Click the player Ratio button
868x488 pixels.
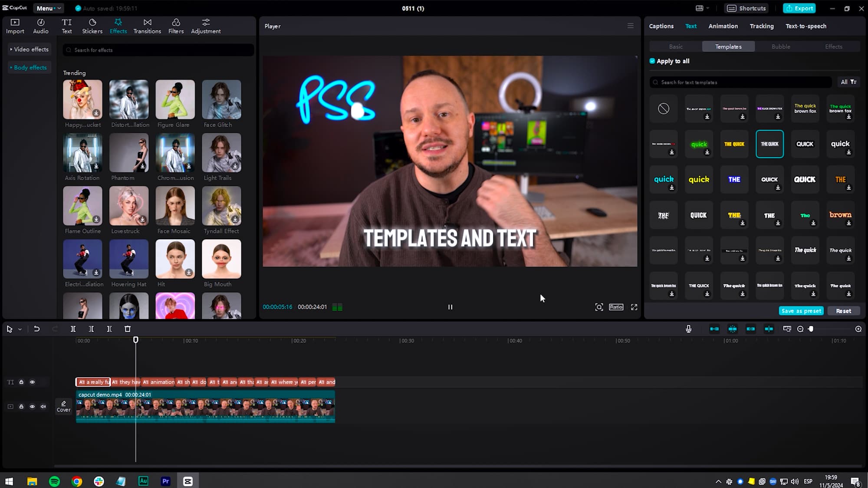(x=616, y=307)
